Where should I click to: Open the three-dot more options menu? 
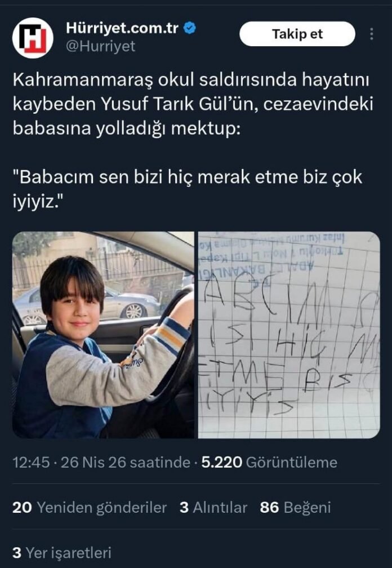(x=371, y=34)
